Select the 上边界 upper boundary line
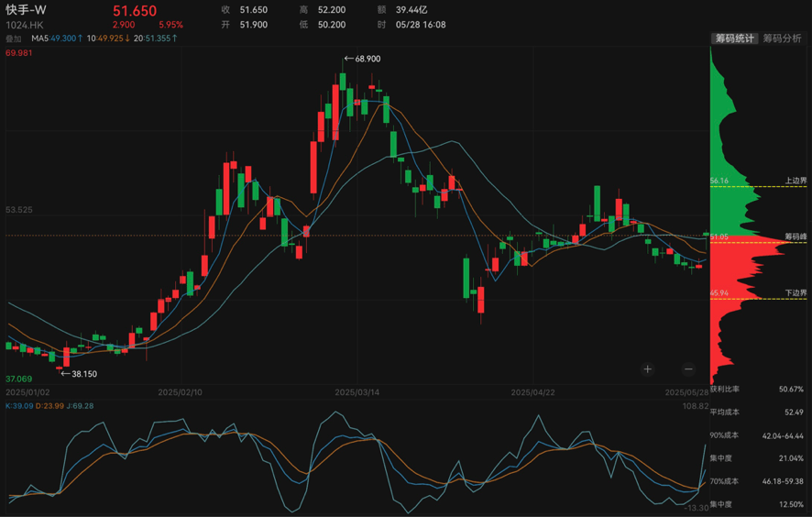 pyautogui.click(x=796, y=181)
